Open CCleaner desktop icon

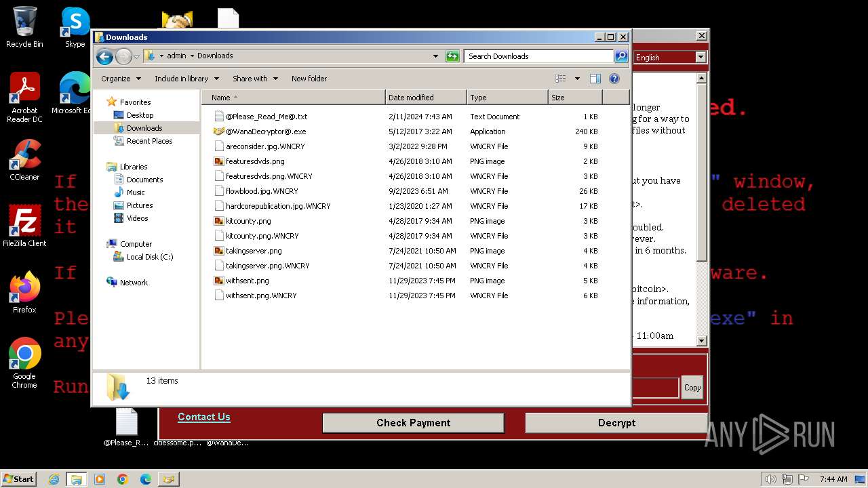24,161
